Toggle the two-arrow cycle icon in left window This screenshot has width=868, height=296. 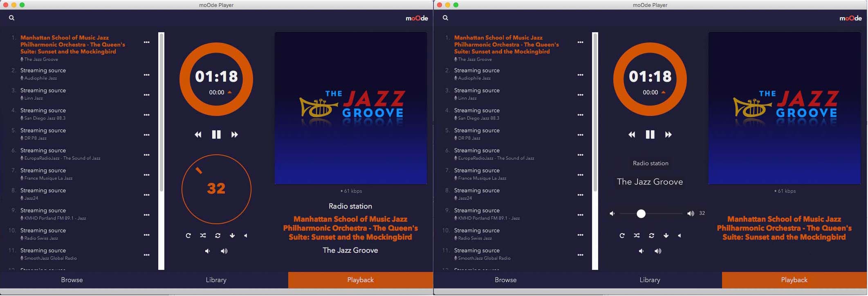218,236
